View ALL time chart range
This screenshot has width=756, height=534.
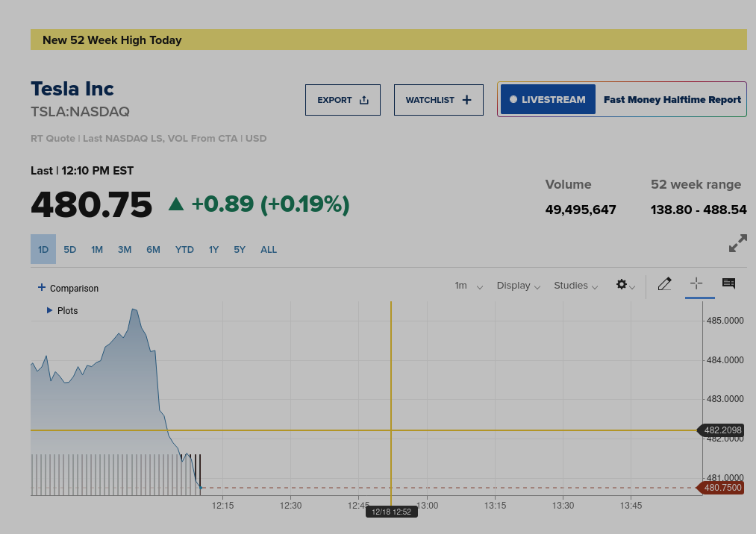(x=269, y=249)
